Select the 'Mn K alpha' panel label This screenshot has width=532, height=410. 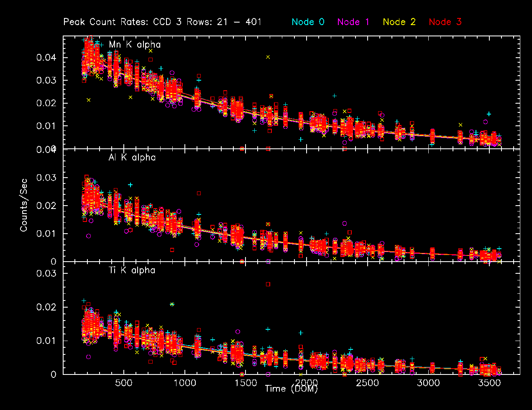135,45
